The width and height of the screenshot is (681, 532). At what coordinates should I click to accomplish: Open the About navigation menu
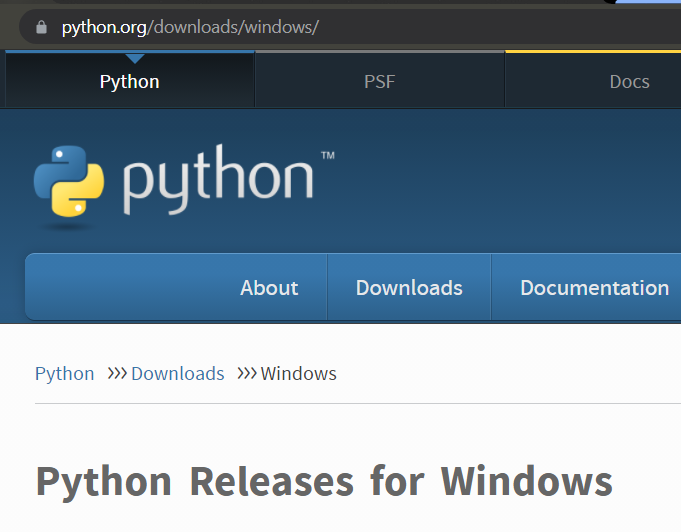[269, 287]
